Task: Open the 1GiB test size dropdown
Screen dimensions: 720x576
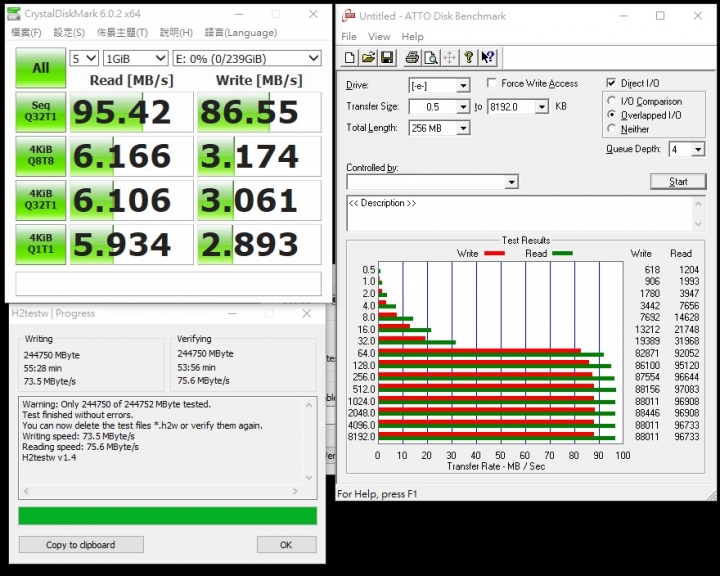Action: (135, 58)
